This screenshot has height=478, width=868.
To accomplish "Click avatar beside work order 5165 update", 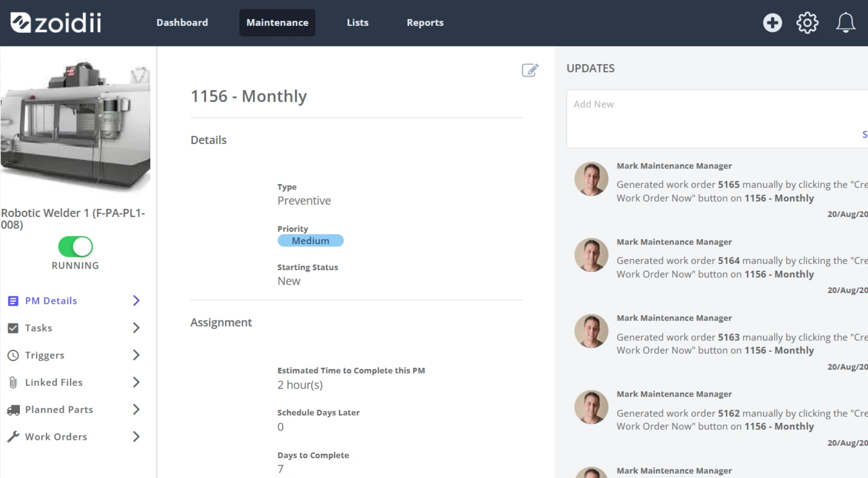I will pos(591,179).
